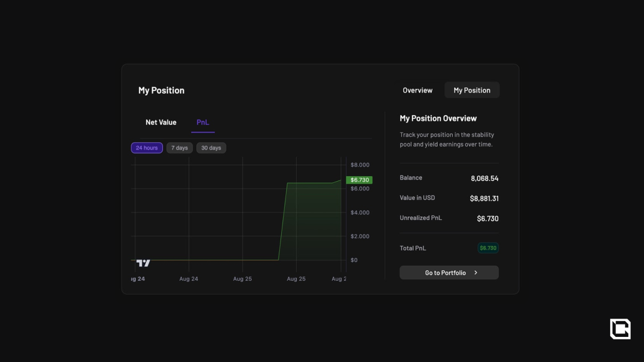Click the Balance value 8,068.54
This screenshot has height=362, width=644.
(x=484, y=178)
